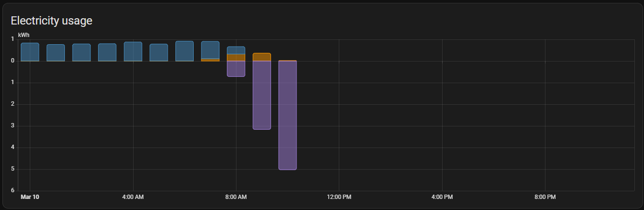The width and height of the screenshot is (644, 210).
Task: Click the blue bar at 7 AM
Action: (x=210, y=50)
